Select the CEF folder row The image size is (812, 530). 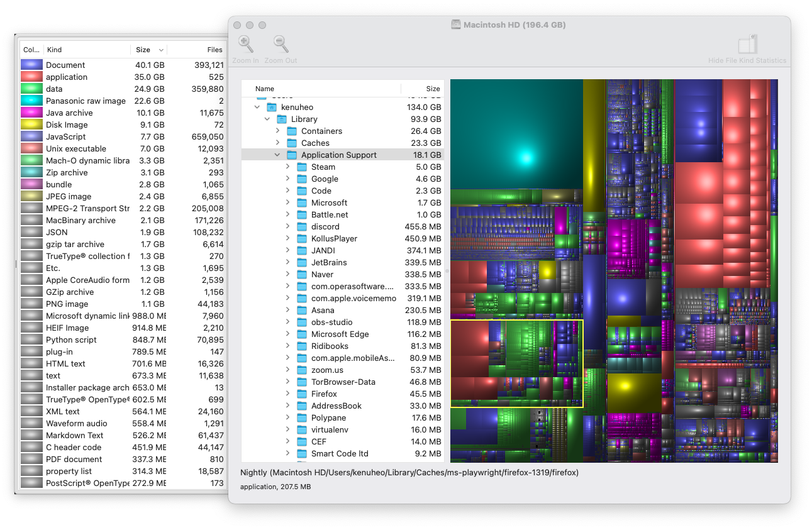pos(343,442)
